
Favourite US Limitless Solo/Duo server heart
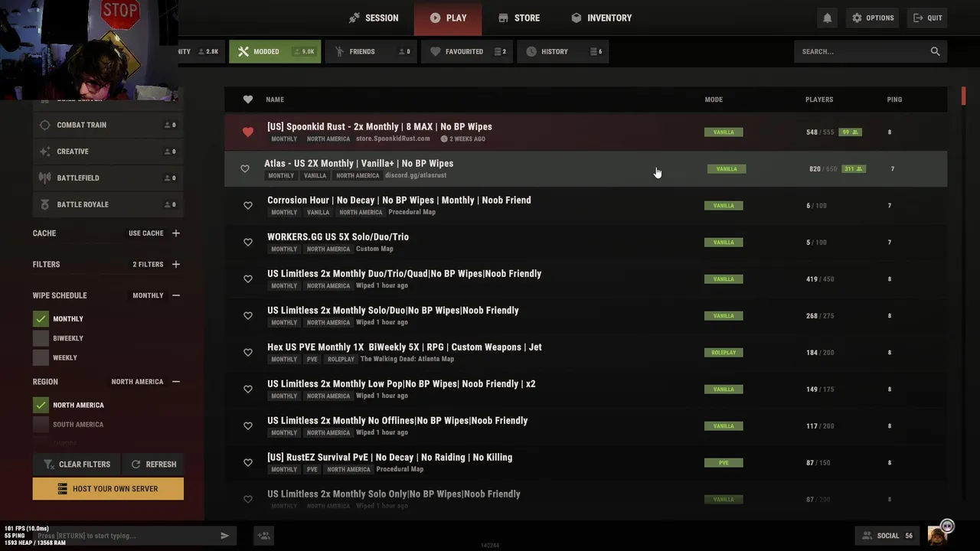tap(247, 315)
